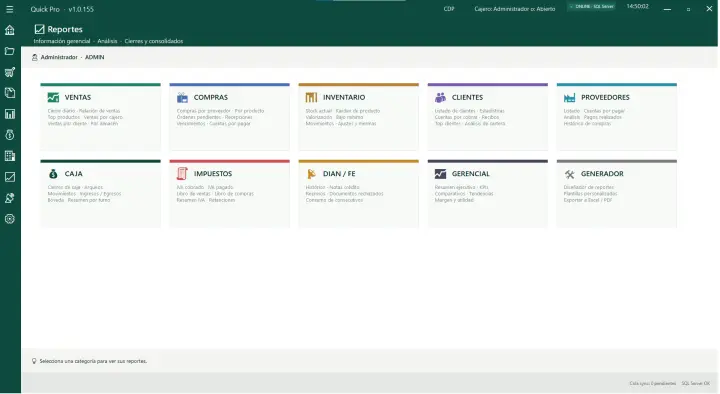This screenshot has width=720, height=394.
Task: Click the COMPRAS blue icon
Action: (182, 97)
